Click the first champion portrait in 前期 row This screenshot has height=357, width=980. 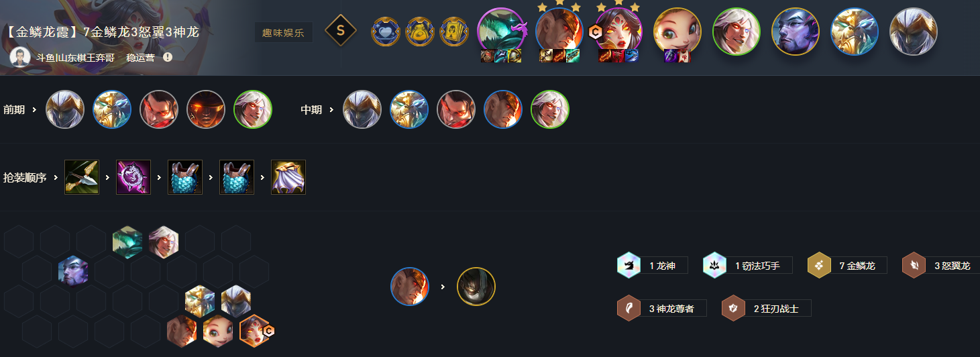click(x=65, y=109)
